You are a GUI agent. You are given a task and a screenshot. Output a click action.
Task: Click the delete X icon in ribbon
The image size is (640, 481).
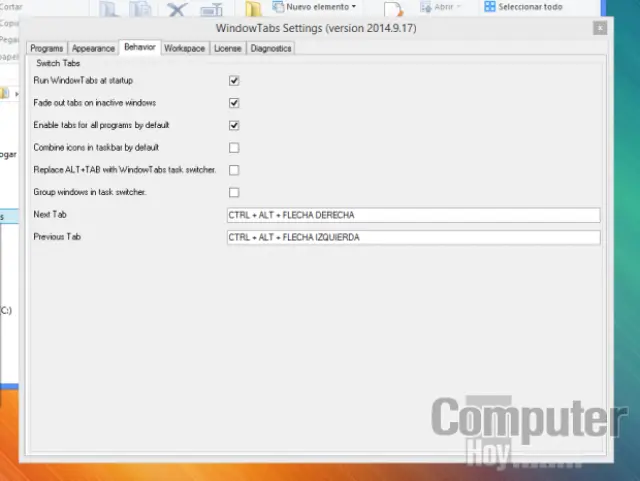(x=177, y=10)
